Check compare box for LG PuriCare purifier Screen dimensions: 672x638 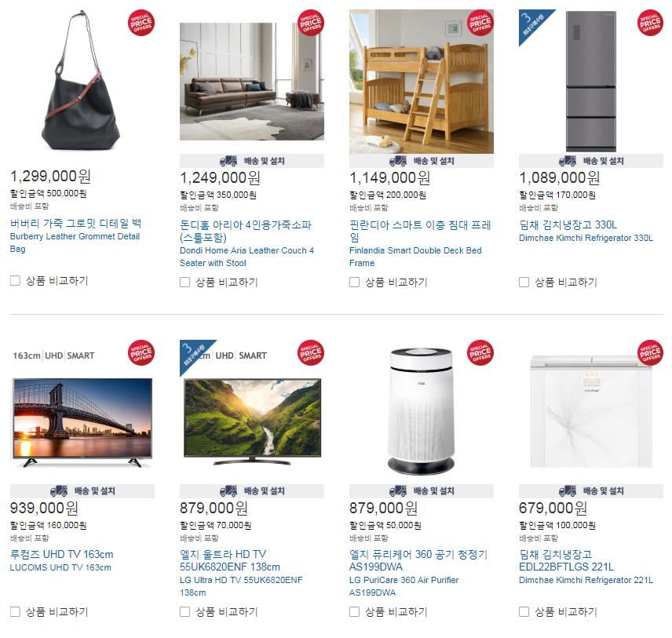click(354, 611)
